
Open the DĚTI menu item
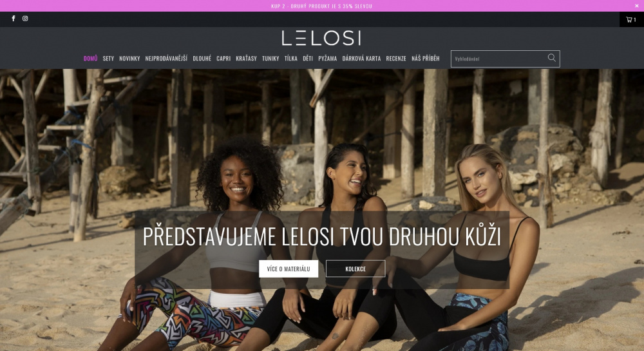point(308,59)
